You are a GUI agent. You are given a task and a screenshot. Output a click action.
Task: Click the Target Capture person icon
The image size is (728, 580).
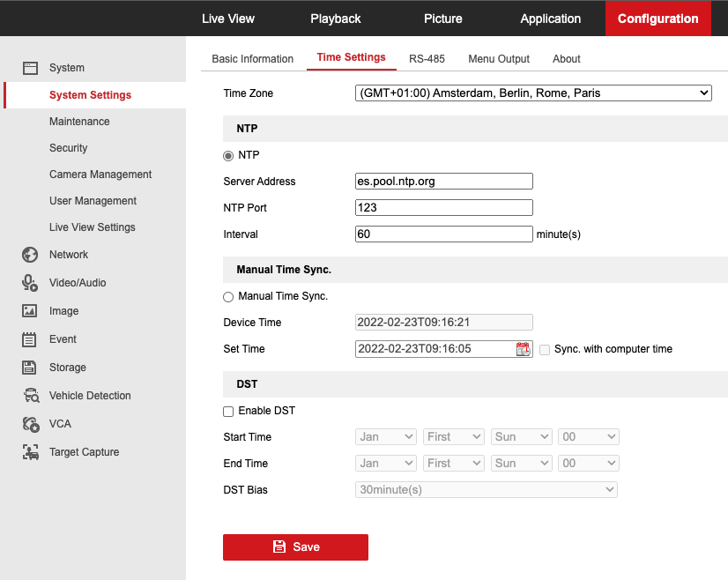pos(31,452)
